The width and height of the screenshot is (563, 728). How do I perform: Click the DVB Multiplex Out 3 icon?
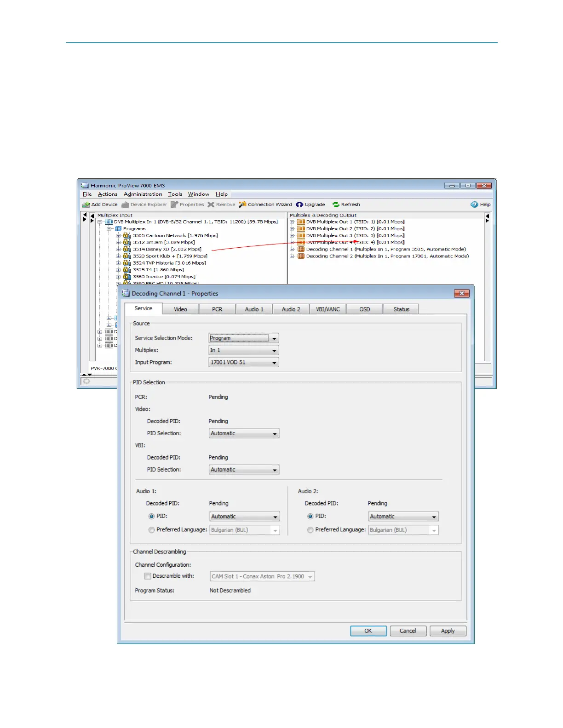[301, 235]
